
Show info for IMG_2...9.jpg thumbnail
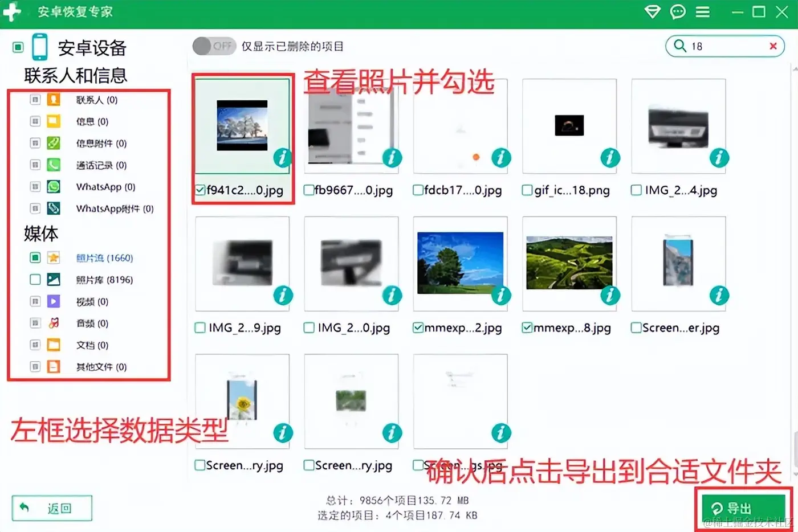(x=283, y=295)
